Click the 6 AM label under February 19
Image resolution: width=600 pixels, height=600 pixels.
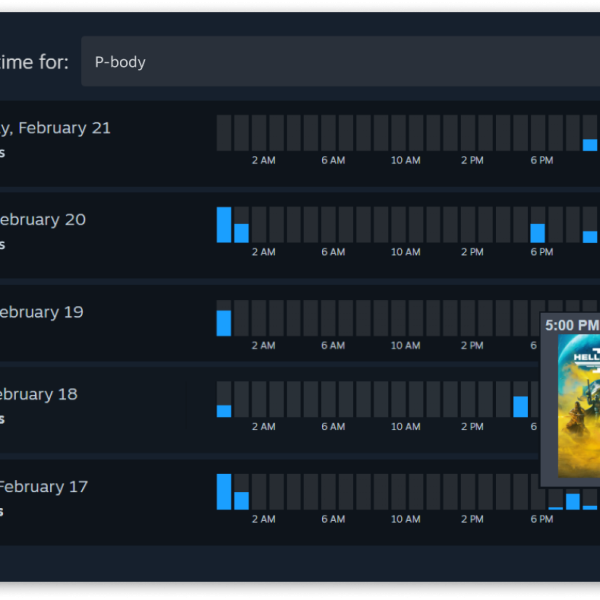click(x=333, y=346)
